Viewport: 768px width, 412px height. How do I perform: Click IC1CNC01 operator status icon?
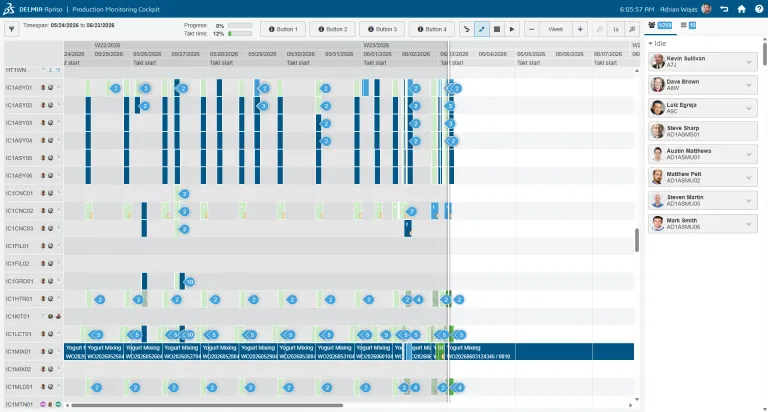tap(43, 193)
